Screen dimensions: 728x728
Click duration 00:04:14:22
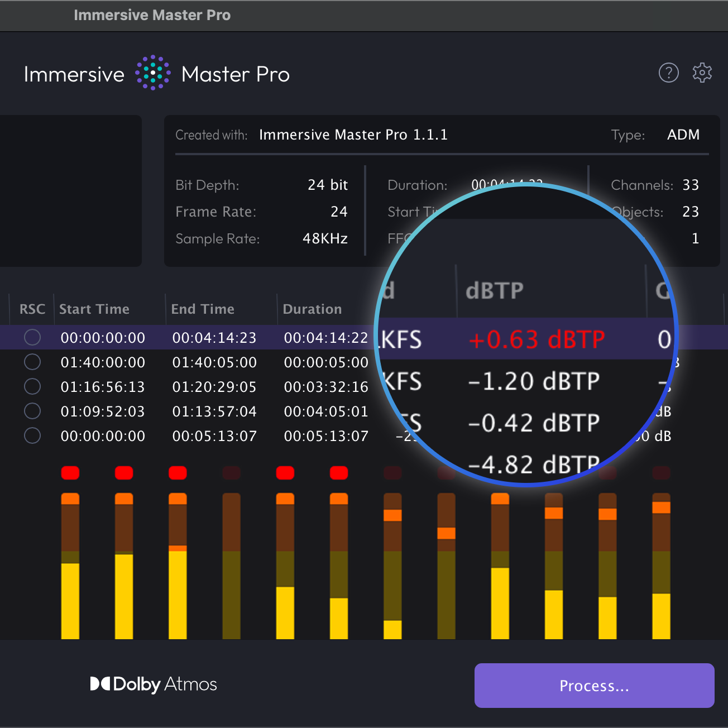point(326,338)
